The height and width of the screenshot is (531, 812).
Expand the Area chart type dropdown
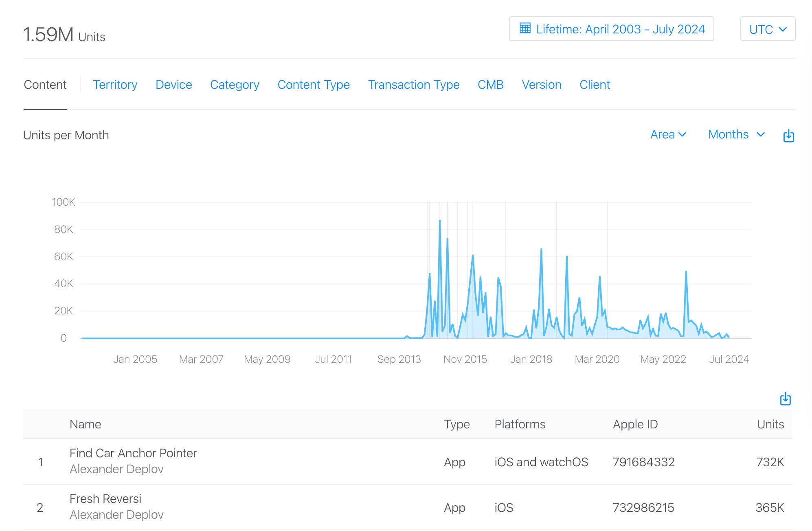[668, 134]
